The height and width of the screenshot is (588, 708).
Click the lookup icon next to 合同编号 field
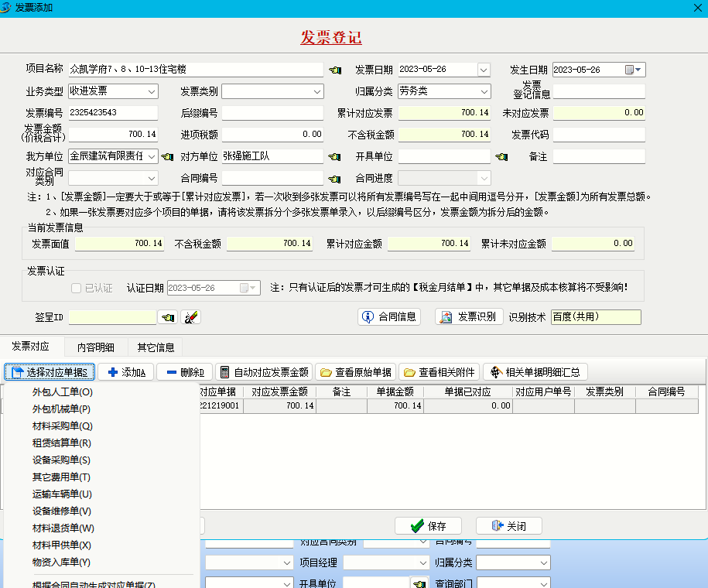pyautogui.click(x=334, y=179)
